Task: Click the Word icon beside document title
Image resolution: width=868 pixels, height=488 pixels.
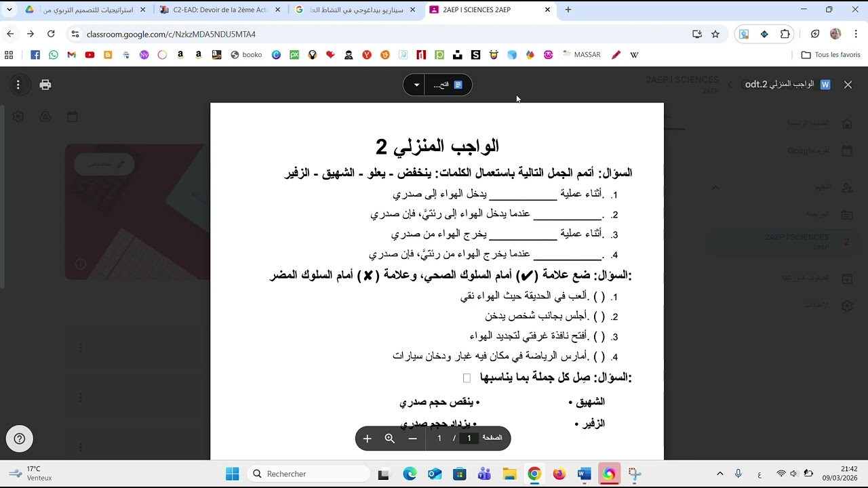Action: [825, 85]
